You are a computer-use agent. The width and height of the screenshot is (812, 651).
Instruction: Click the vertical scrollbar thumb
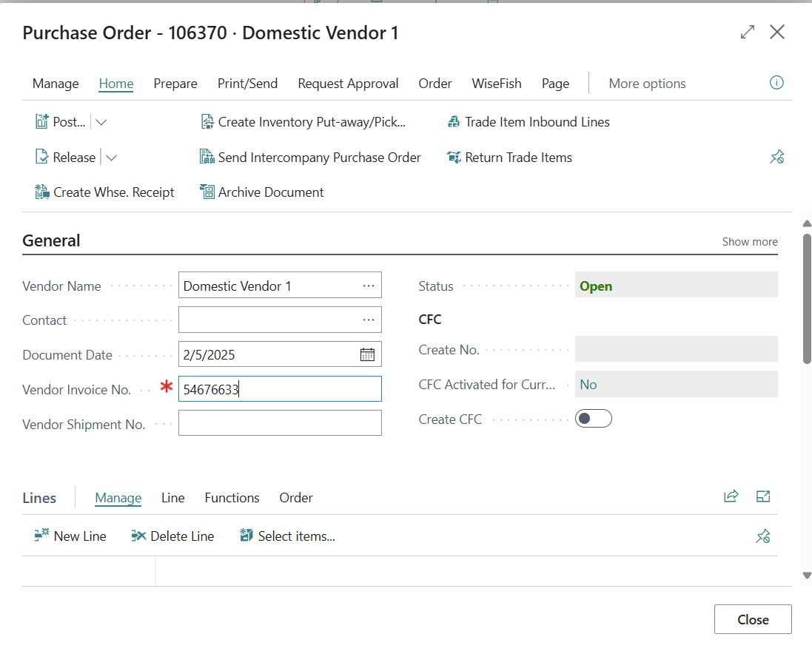tap(807, 296)
